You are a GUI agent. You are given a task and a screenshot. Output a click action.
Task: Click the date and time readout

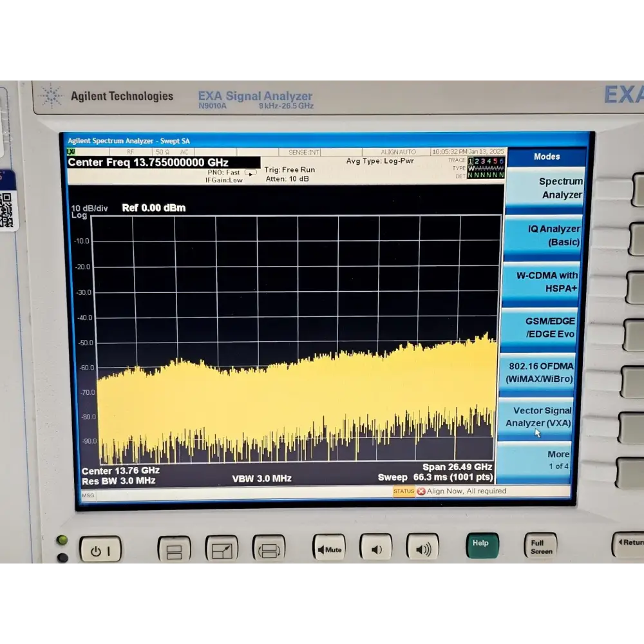click(468, 151)
